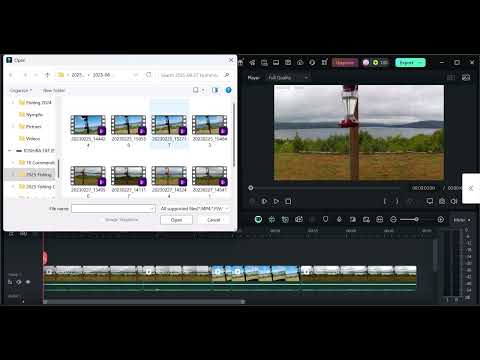Viewport: 480px width, 360px height.
Task: Click the diamond keyframe icon in timeline toolbar
Action: pyautogui.click(x=339, y=219)
